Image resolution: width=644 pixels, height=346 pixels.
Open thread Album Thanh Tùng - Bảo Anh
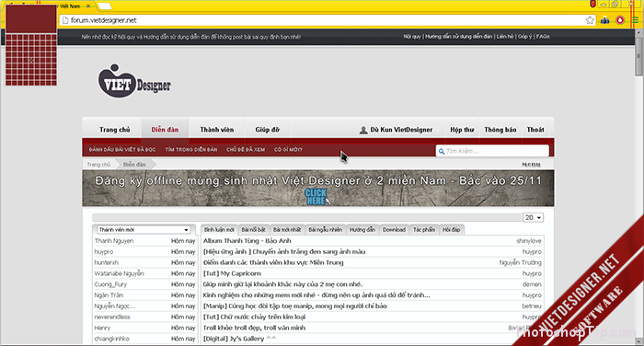pos(247,241)
